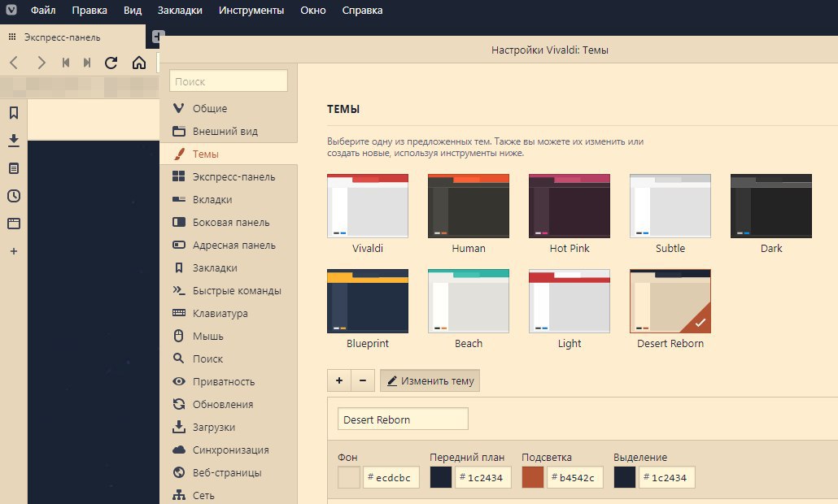This screenshot has width=838, height=504.
Task: Open the Downloads side panel icon
Action: 14,141
